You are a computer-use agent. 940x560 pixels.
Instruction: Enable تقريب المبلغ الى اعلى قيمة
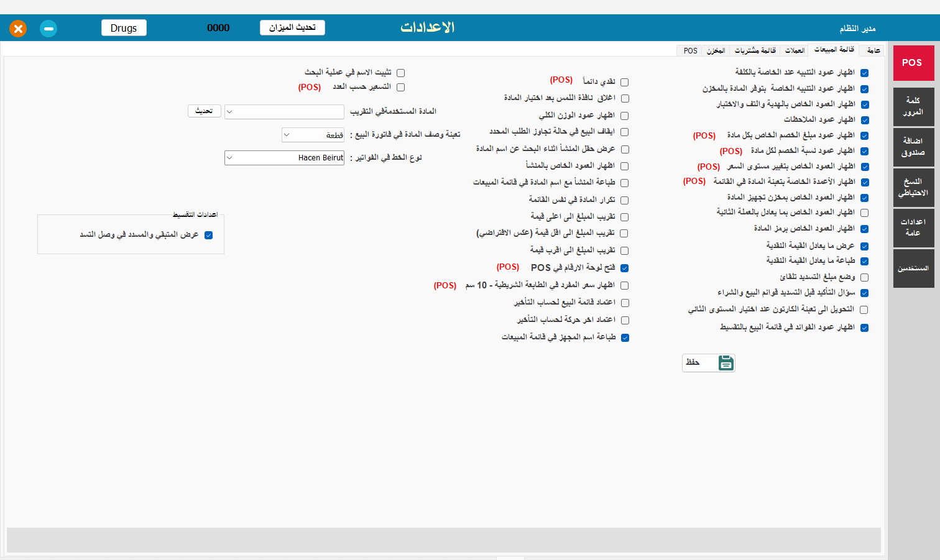[625, 217]
